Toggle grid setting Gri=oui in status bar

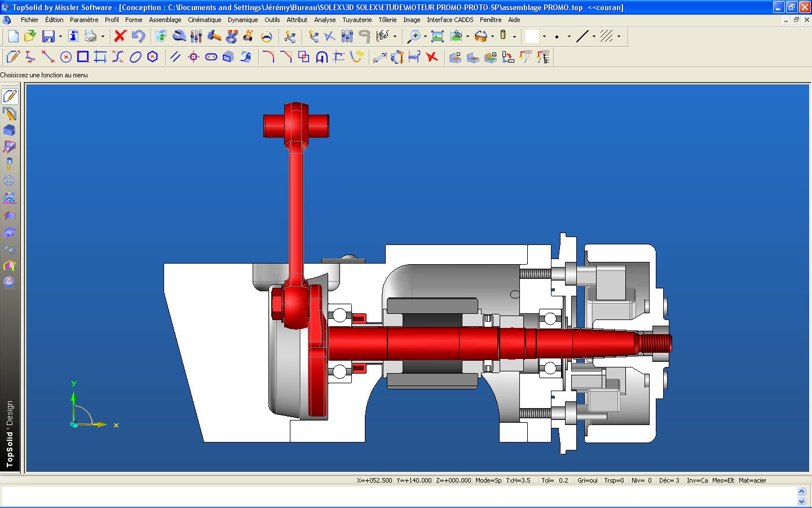click(x=587, y=480)
